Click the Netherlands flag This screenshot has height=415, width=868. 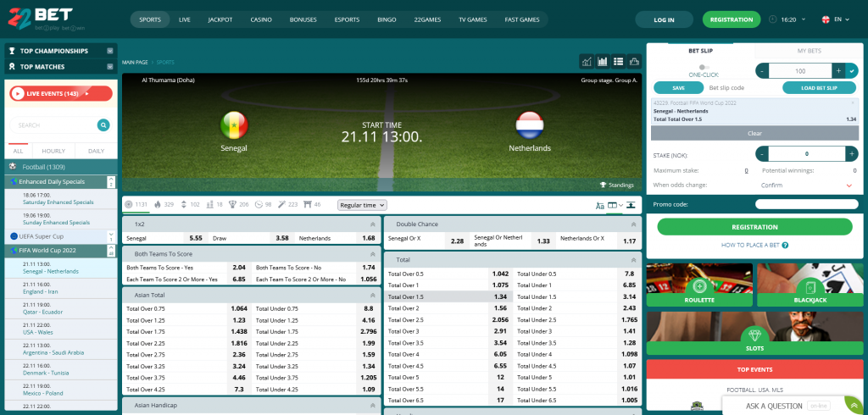pos(530,125)
